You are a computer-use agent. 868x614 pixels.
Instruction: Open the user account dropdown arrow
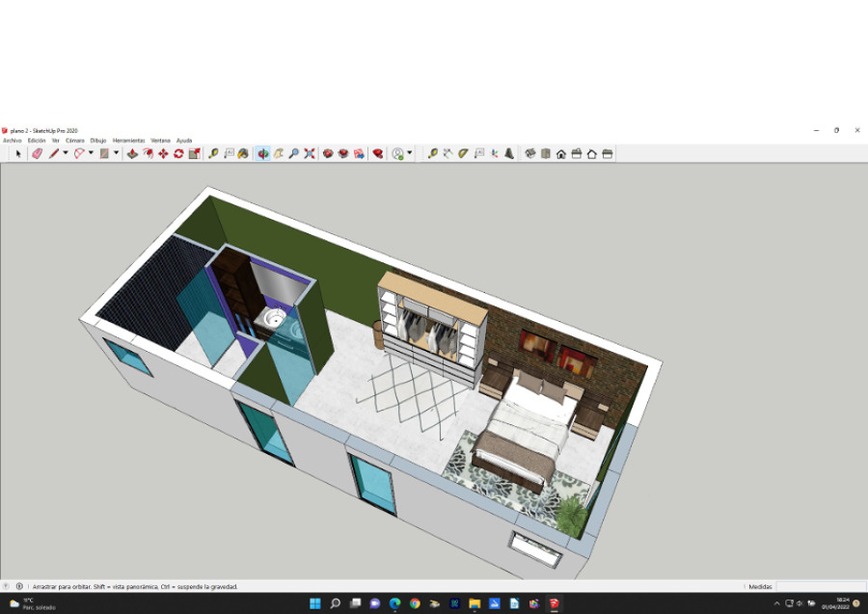[410, 153]
